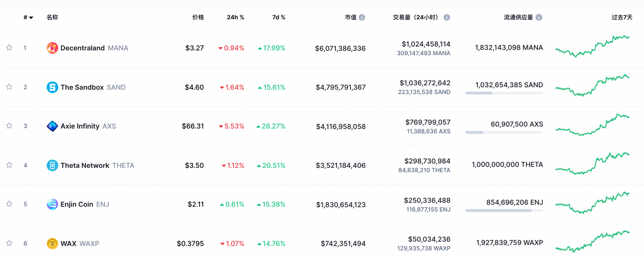Sort table by 市值 column header
This screenshot has width=644, height=258.
click(x=350, y=17)
